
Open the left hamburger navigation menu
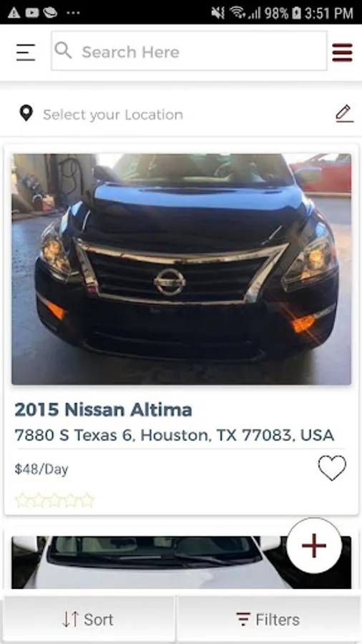point(26,52)
